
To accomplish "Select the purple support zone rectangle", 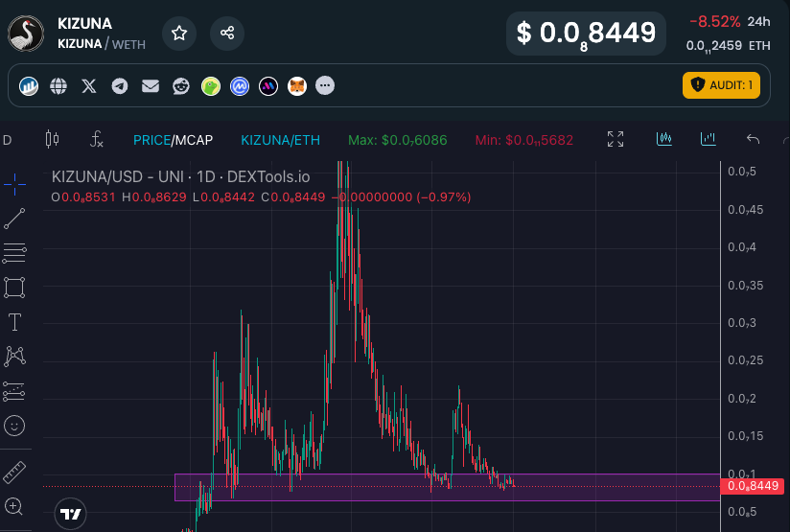I will [x=447, y=488].
